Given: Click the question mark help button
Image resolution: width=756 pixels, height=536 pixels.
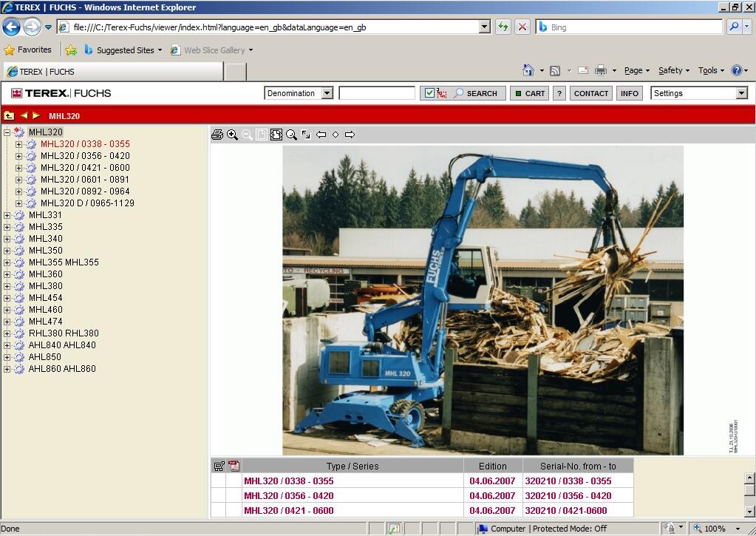Looking at the screenshot, I should tap(559, 93).
